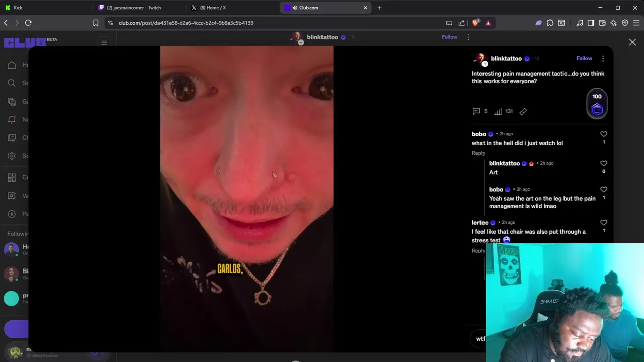Open the comments icon showing 5
This screenshot has height=362, width=644.
click(476, 111)
